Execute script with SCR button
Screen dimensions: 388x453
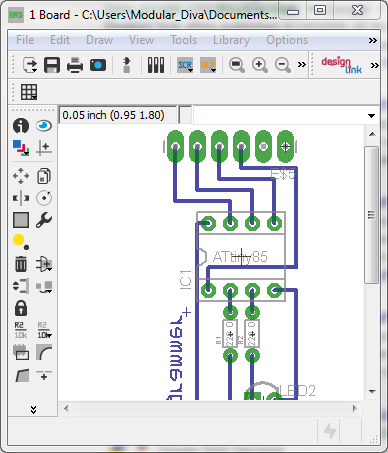pyautogui.click(x=185, y=65)
